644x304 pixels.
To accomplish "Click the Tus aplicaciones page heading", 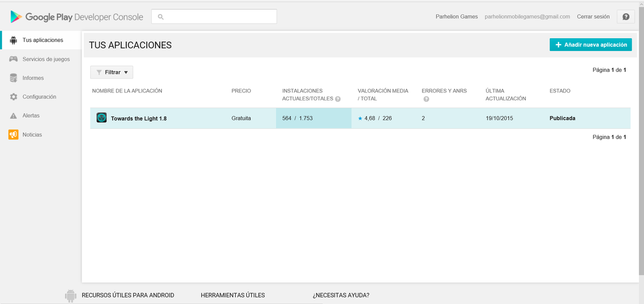I will tap(130, 45).
